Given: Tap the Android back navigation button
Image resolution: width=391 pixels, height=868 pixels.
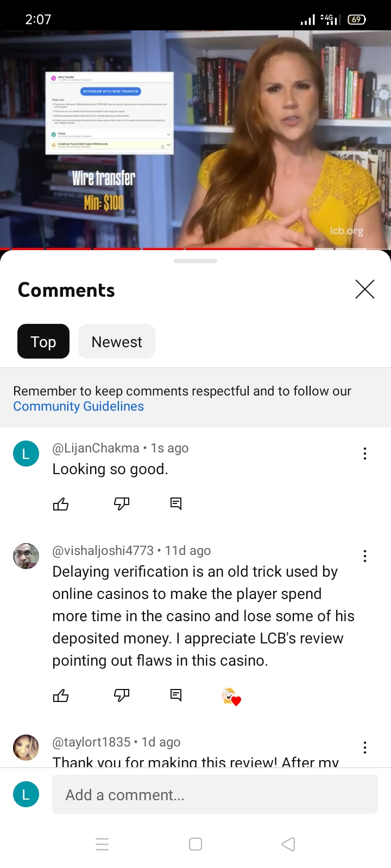Looking at the screenshot, I should (x=288, y=844).
